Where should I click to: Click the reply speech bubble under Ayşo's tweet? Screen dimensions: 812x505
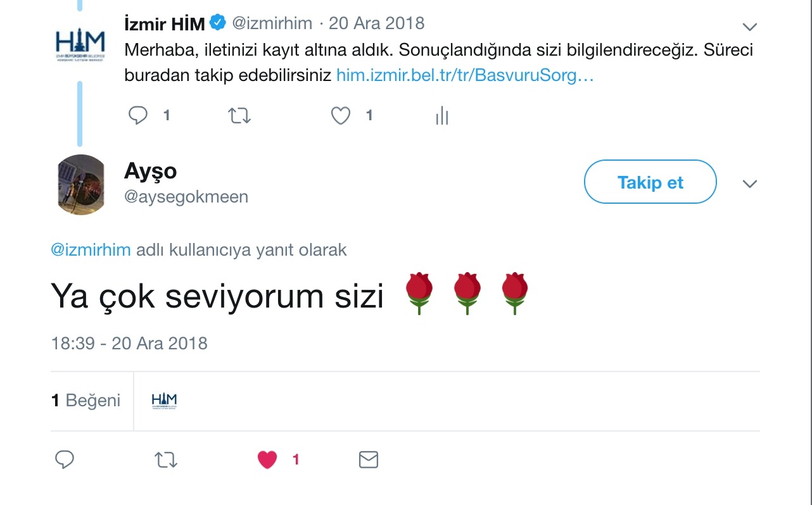coord(65,459)
